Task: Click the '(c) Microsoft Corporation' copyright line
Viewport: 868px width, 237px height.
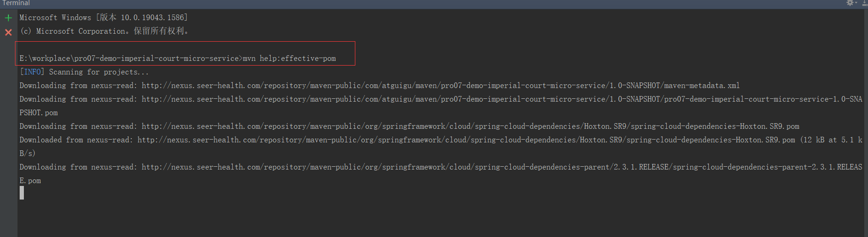Action: pyautogui.click(x=104, y=31)
